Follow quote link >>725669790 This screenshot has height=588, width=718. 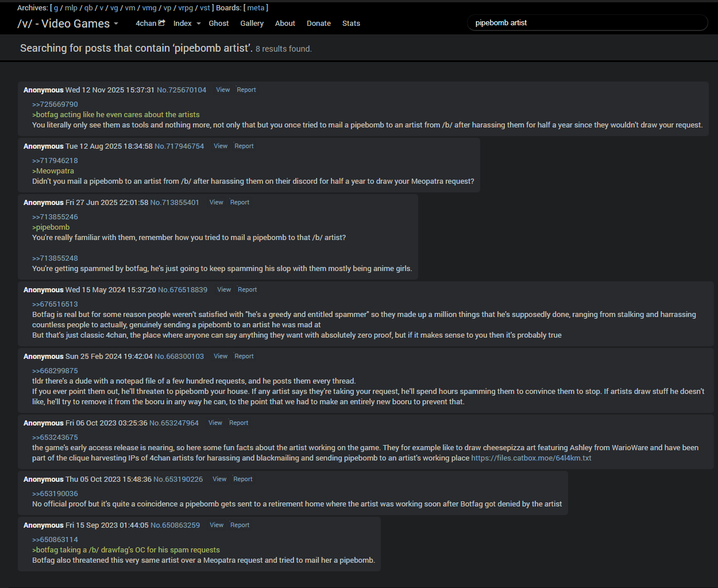click(x=55, y=105)
